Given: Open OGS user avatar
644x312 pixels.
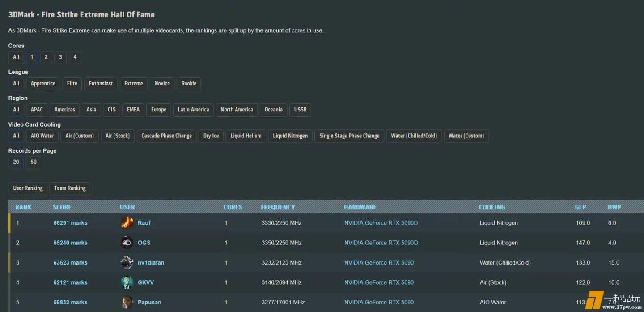Looking at the screenshot, I should point(127,243).
